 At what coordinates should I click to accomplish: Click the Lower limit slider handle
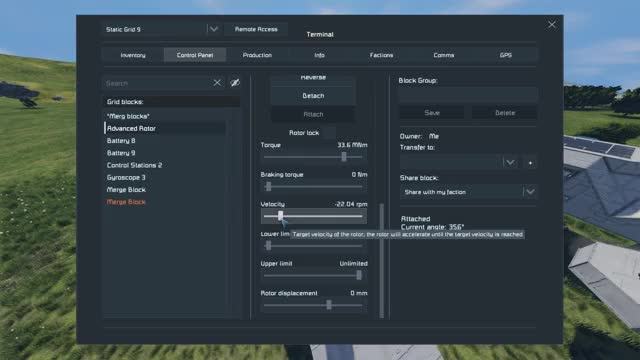pos(268,245)
